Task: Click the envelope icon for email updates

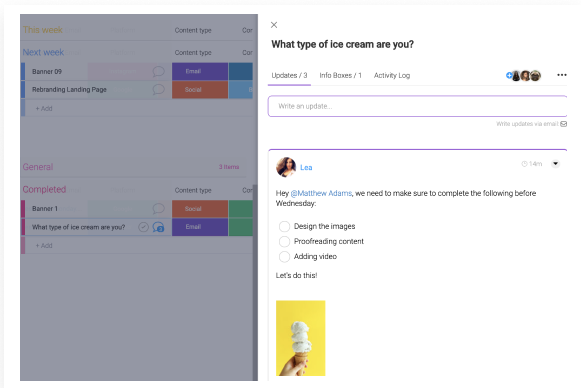Action: [x=564, y=124]
